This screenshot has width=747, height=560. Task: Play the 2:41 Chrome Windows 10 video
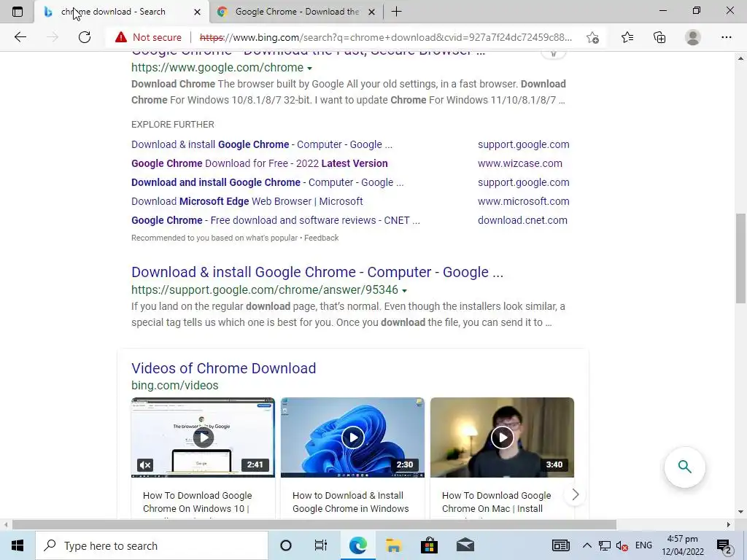204,437
